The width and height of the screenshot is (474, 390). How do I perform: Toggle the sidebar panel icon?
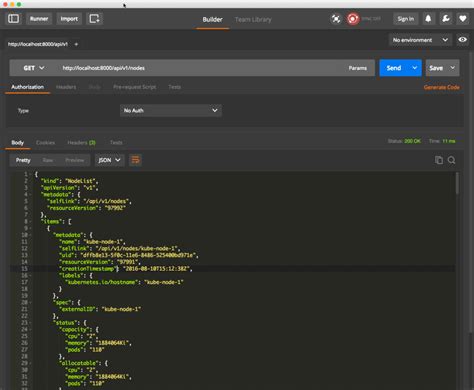pyautogui.click(x=14, y=19)
